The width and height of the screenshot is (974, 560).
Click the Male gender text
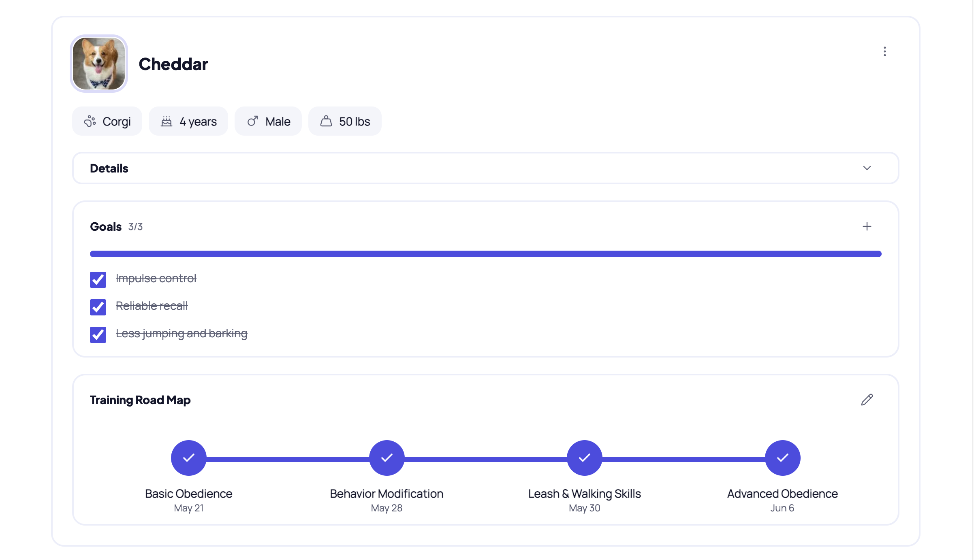click(278, 121)
